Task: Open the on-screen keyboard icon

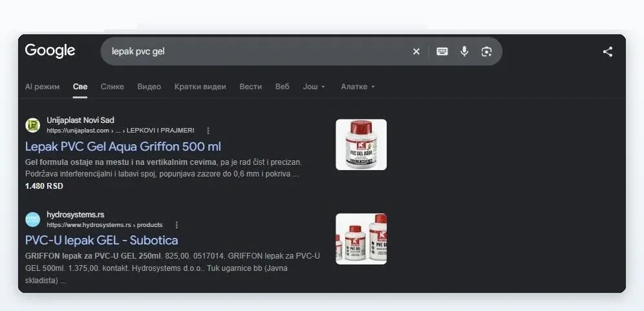Action: pyautogui.click(x=442, y=51)
